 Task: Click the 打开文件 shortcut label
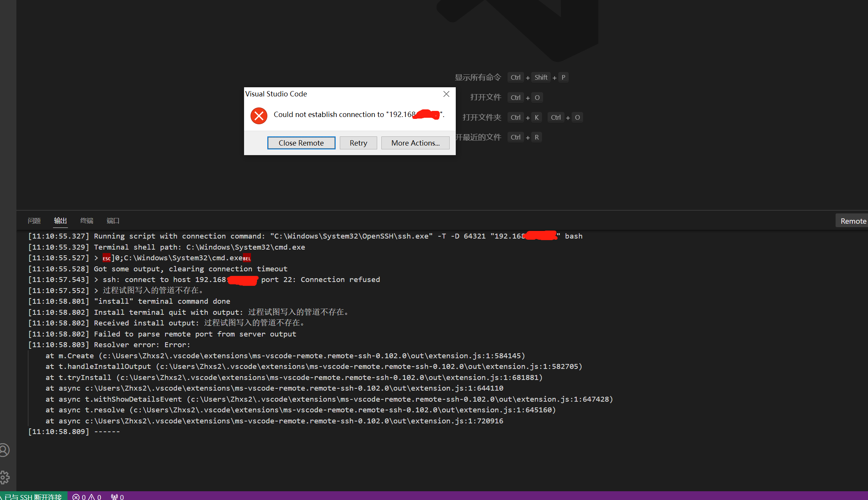coord(485,97)
